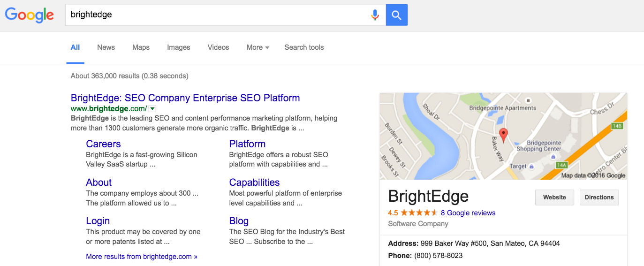Viewport: 644px width, 266px height.
Task: Click the Directions button
Action: [599, 198]
